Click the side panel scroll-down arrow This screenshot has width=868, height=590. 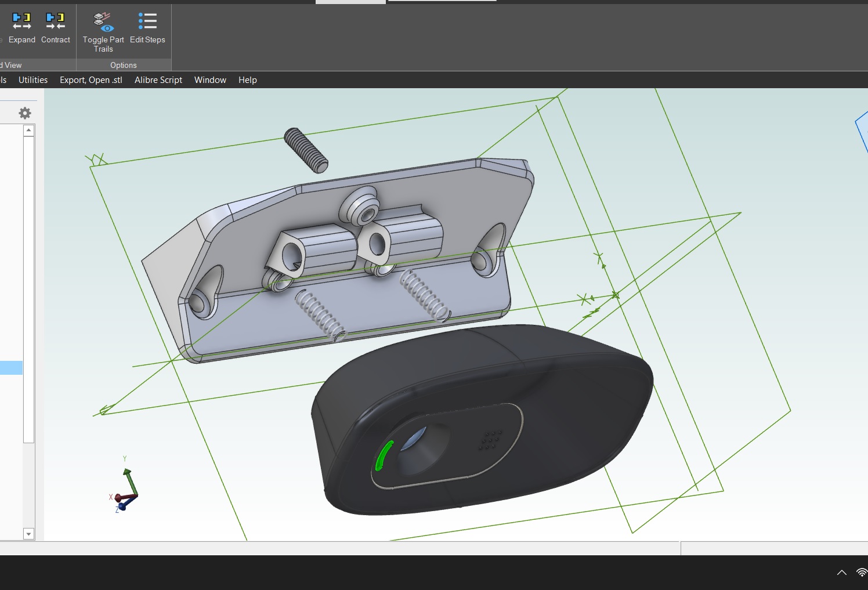28,534
